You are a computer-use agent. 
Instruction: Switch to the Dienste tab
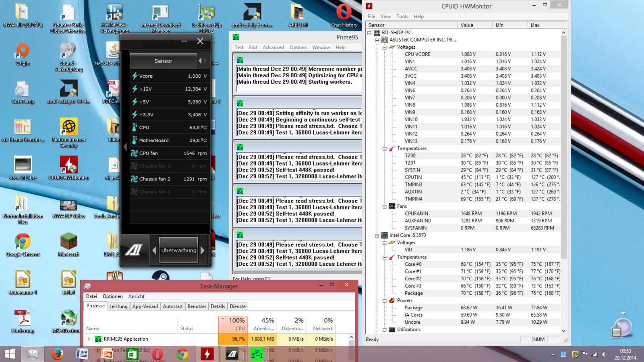click(238, 306)
